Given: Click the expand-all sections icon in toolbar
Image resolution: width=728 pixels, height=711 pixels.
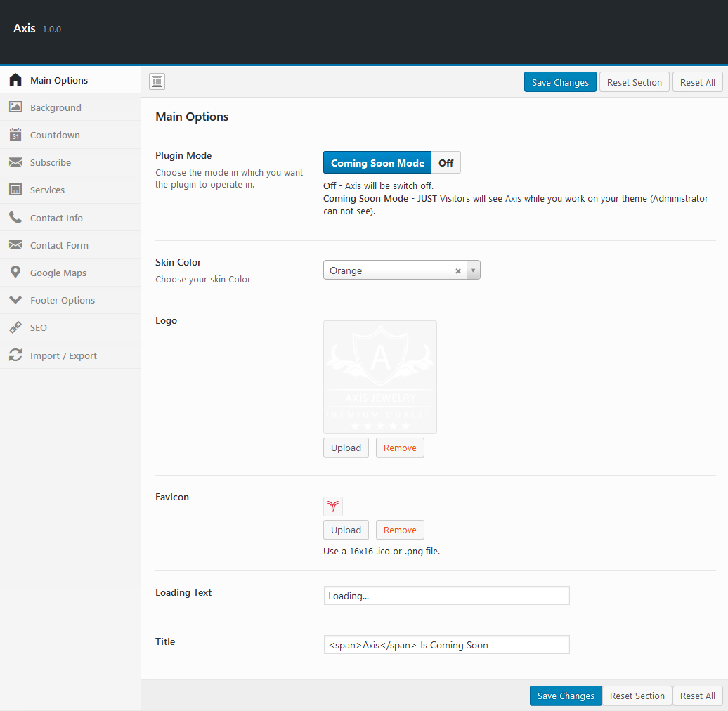Looking at the screenshot, I should 157,82.
